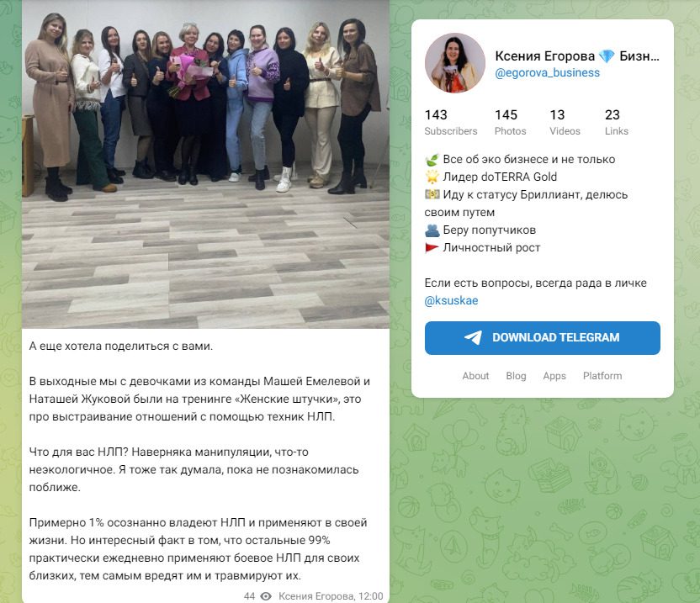Open the @ksuskae contact link
Viewport: 700px width, 603px height.
[x=451, y=300]
